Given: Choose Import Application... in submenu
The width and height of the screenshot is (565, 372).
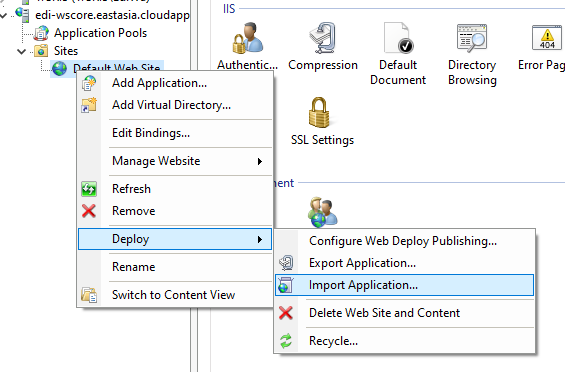Looking at the screenshot, I should click(404, 285).
